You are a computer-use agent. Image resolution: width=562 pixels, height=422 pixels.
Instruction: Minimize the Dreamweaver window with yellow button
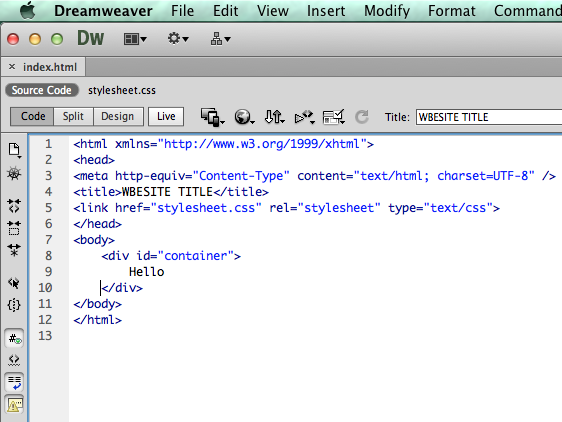(x=35, y=39)
